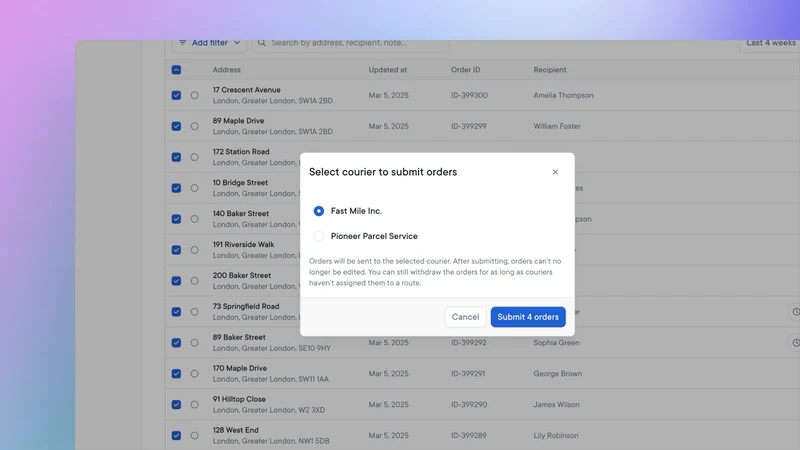Uncheck the 128 West End row
Screen dimensions: 800x450
click(x=176, y=436)
